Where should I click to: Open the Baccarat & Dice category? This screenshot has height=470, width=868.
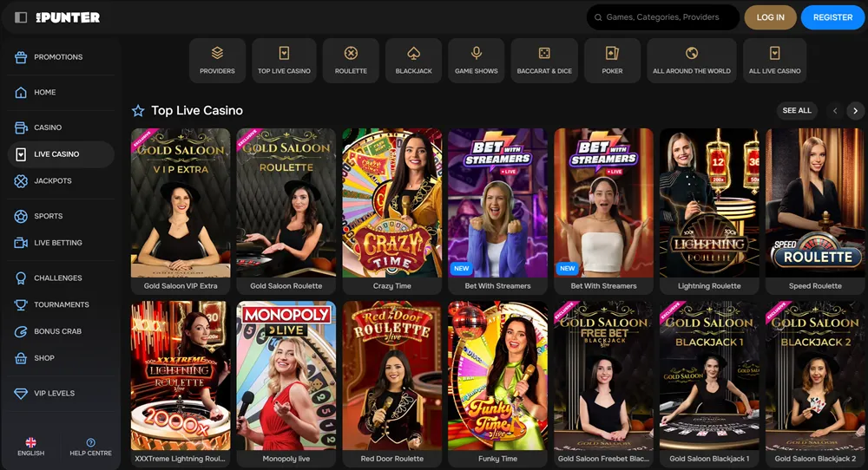[x=544, y=61]
